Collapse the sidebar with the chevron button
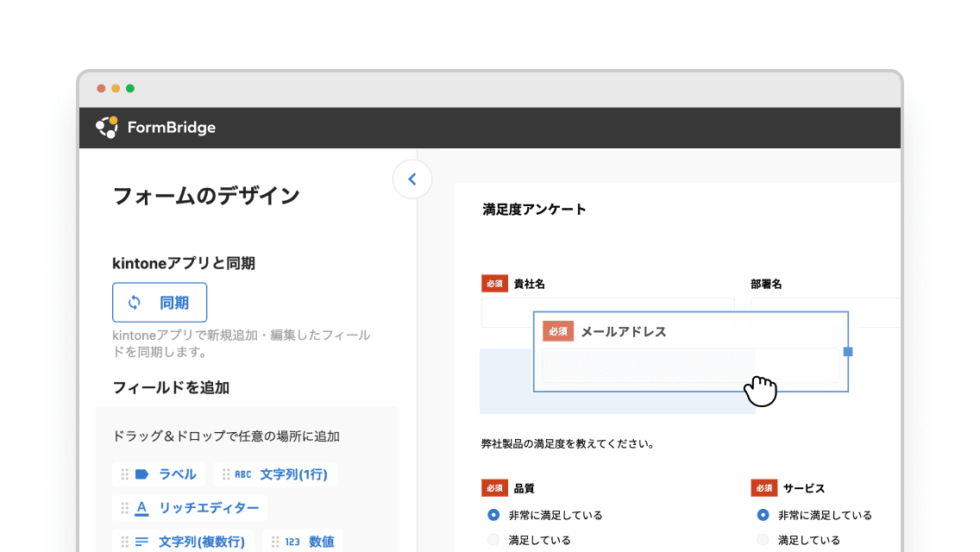Viewport: 980px width, 552px height. pos(411,179)
